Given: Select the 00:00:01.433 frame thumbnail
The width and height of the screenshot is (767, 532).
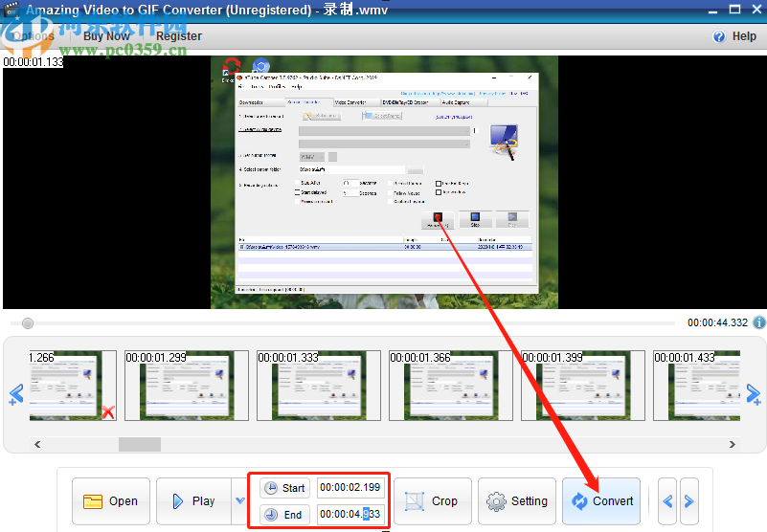Looking at the screenshot, I should tap(696, 386).
